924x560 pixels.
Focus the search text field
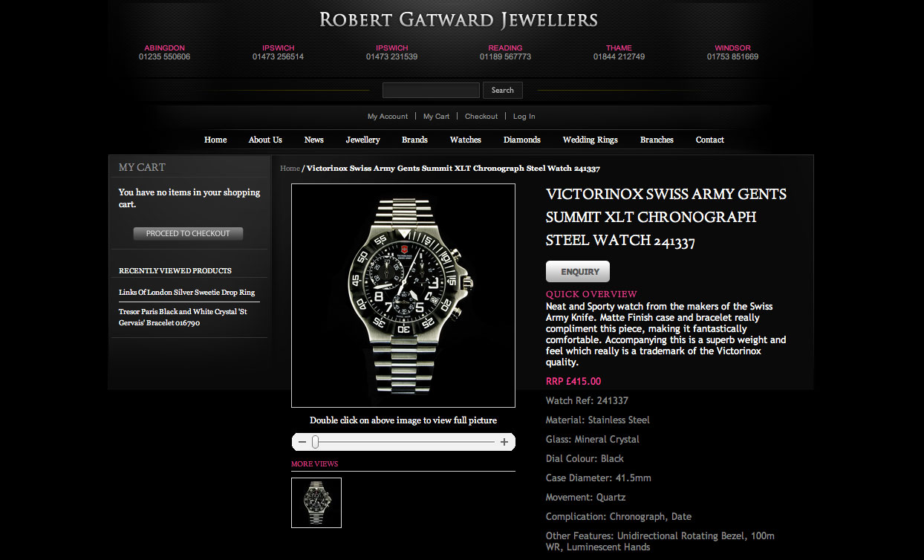click(x=431, y=91)
